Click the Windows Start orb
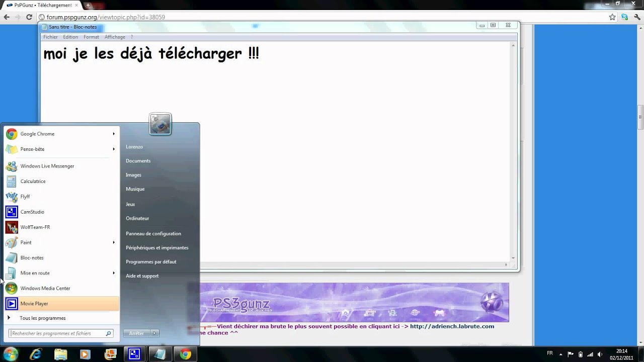 pos(11,354)
